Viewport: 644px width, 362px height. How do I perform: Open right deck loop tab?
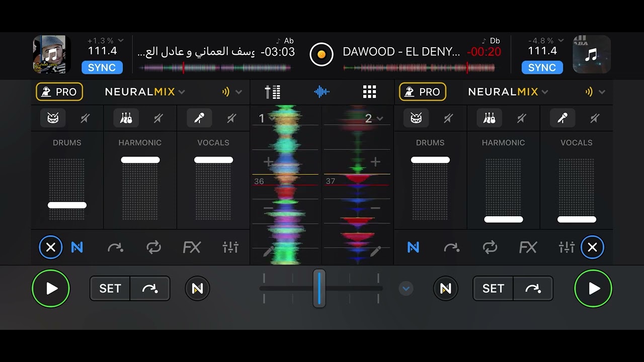pyautogui.click(x=490, y=247)
